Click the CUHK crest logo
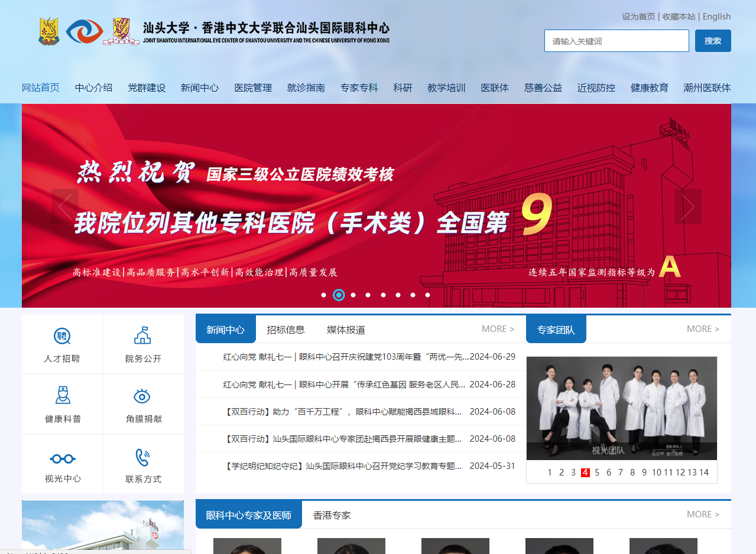Image resolution: width=756 pixels, height=554 pixels. (x=121, y=31)
